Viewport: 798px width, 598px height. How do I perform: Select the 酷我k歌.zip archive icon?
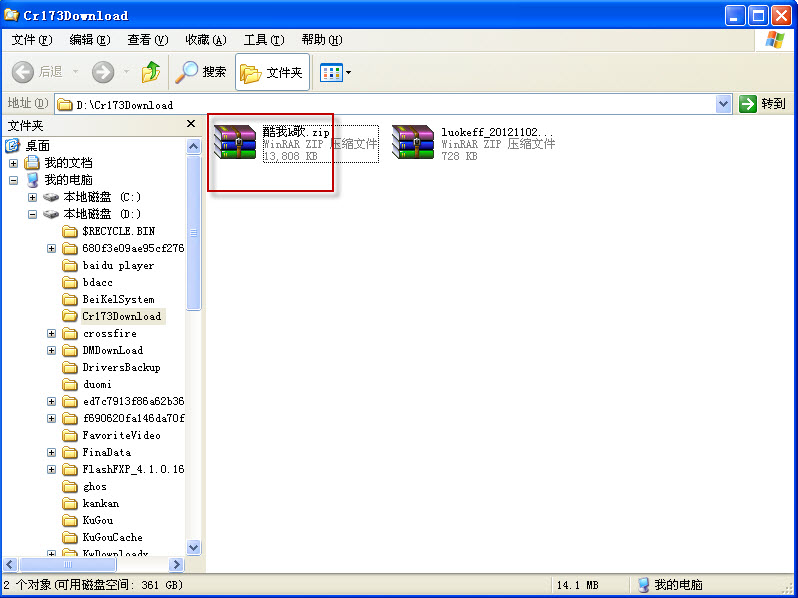pyautogui.click(x=235, y=142)
